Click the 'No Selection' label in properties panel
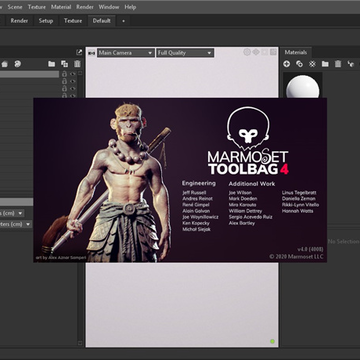Screen dimensions: 360x360 pos(343,241)
